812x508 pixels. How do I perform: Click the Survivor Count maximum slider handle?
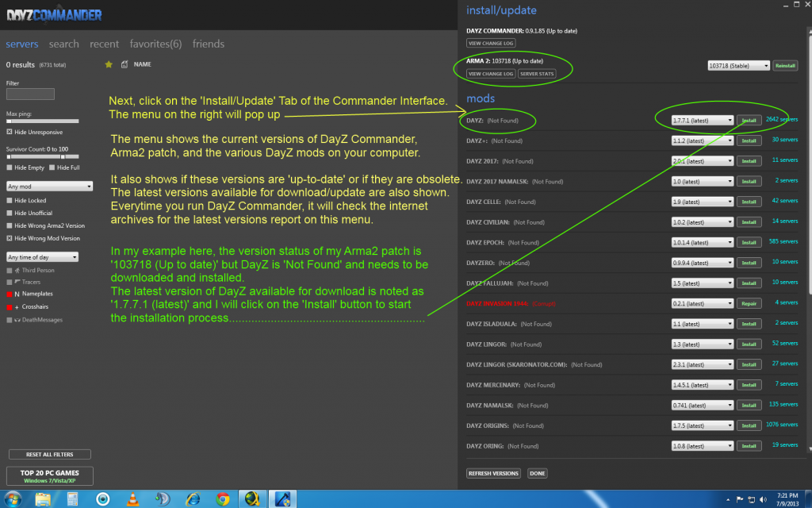63,156
